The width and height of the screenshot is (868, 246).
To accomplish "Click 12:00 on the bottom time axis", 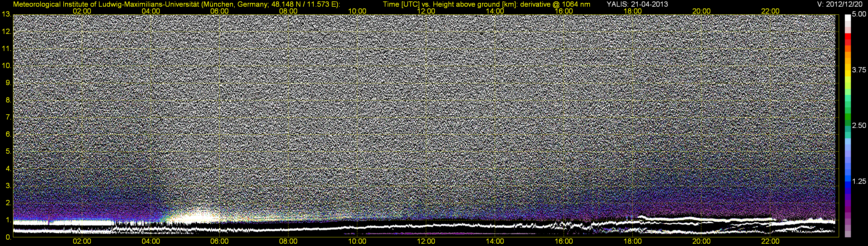I will 426,242.
